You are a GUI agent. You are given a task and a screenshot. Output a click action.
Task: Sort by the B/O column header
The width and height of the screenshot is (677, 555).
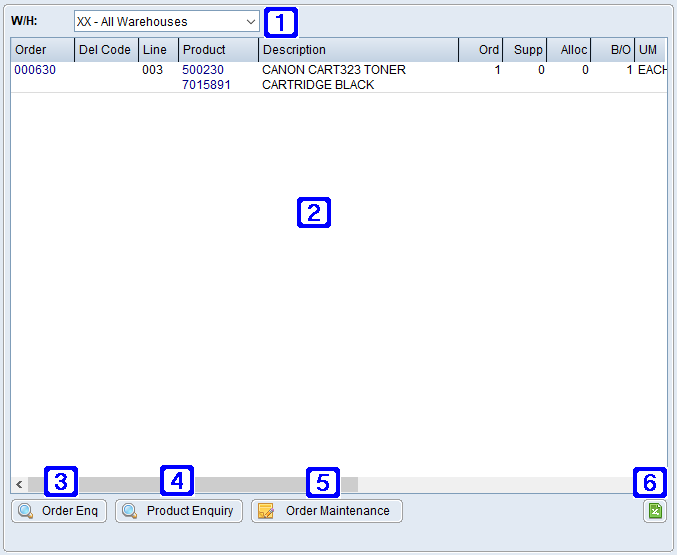click(613, 50)
